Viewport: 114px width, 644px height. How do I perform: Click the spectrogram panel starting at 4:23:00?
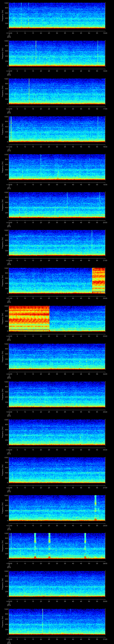click(57, 357)
